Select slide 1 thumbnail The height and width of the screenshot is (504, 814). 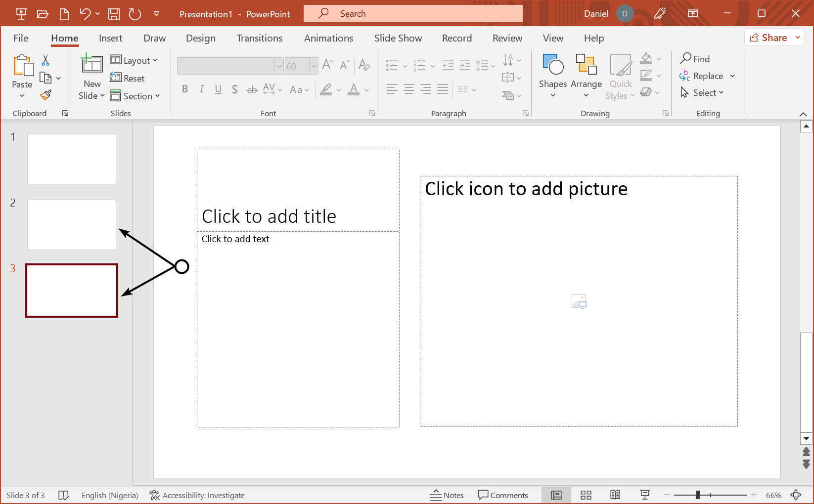71,159
